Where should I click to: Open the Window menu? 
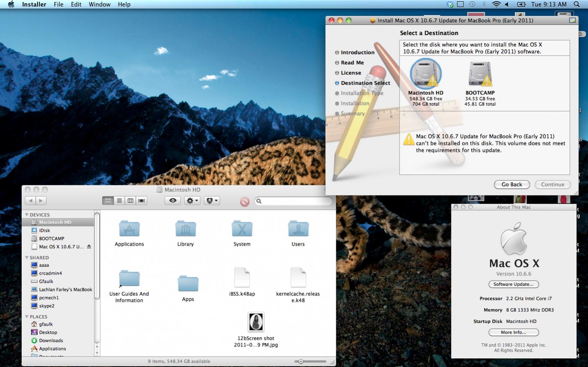tap(100, 4)
